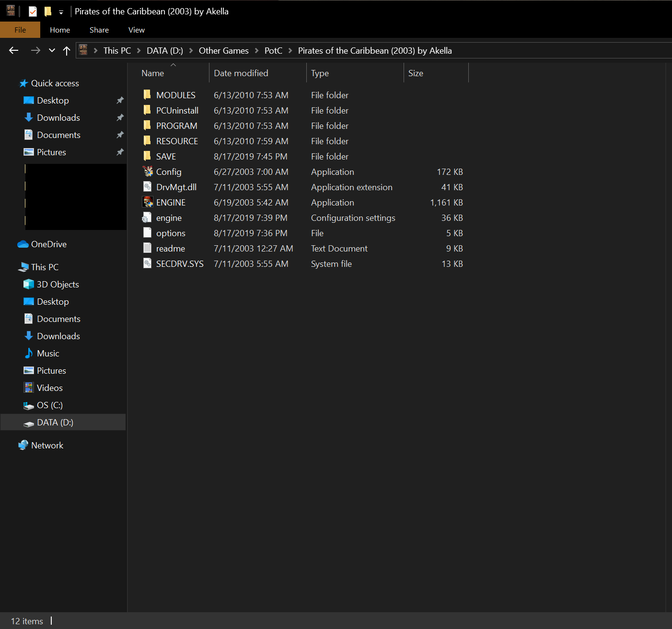Viewport: 672px width, 629px height.
Task: Open Pictures under Quick access
Action: pos(51,152)
